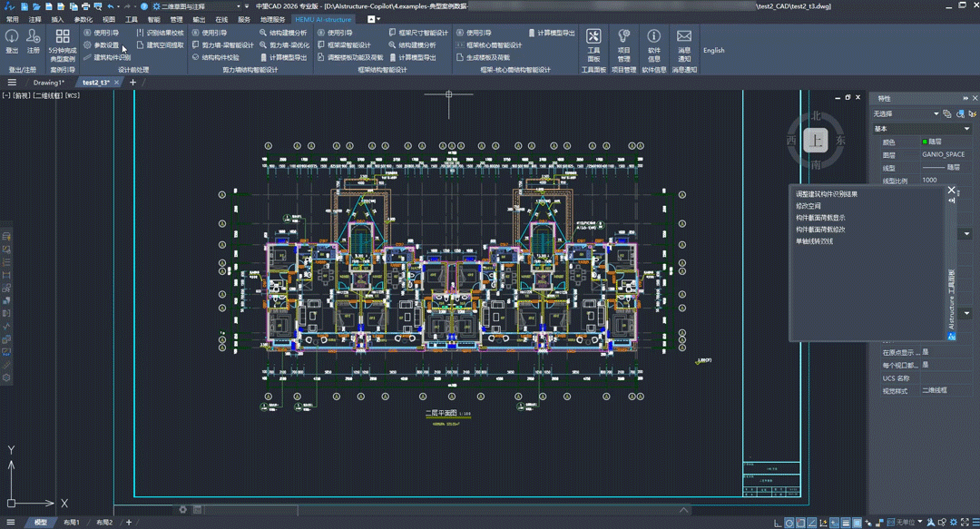Click the print icon in quick access toolbar
The height and width of the screenshot is (529, 980).
point(86,6)
